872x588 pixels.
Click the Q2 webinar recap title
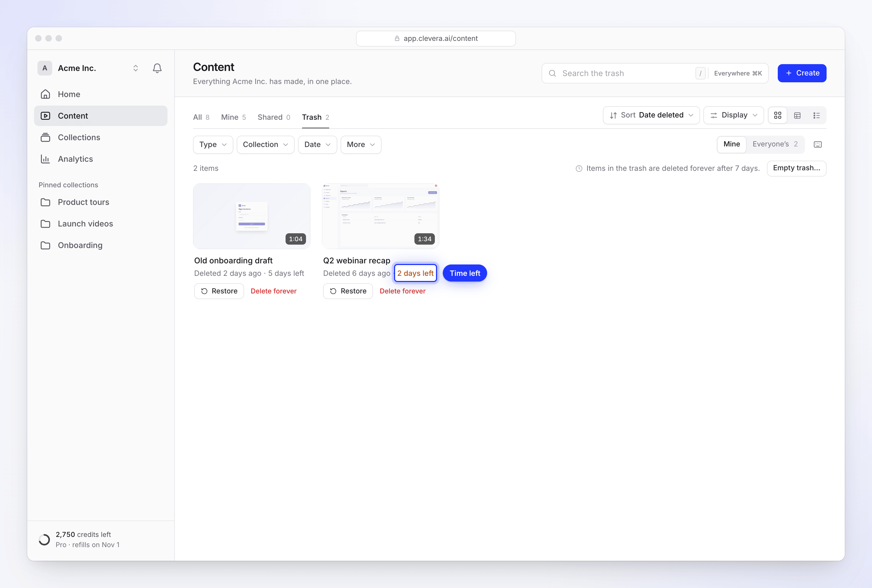coord(356,261)
